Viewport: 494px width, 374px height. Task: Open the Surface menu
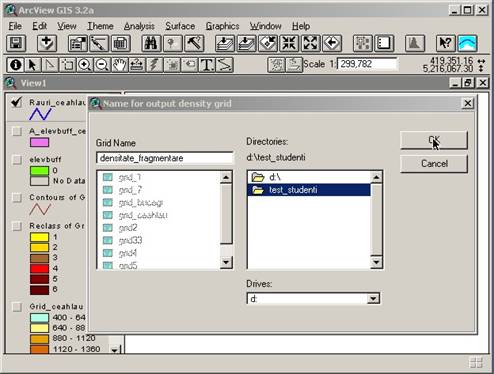(180, 26)
